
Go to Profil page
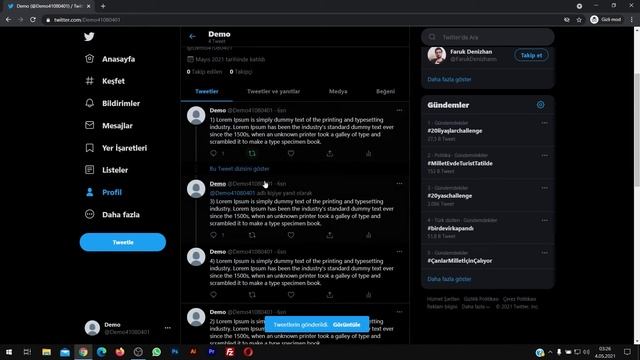(x=104, y=192)
